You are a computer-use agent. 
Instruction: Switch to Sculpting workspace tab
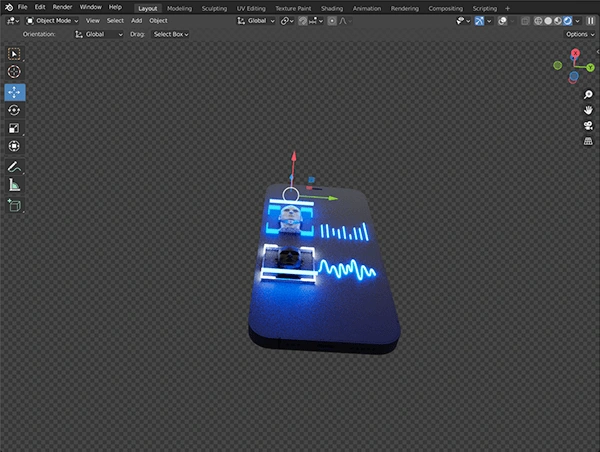click(214, 8)
